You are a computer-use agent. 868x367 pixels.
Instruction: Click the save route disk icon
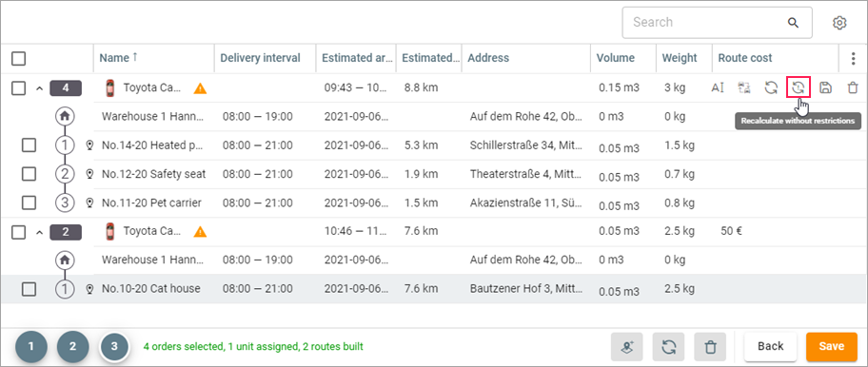(x=825, y=87)
